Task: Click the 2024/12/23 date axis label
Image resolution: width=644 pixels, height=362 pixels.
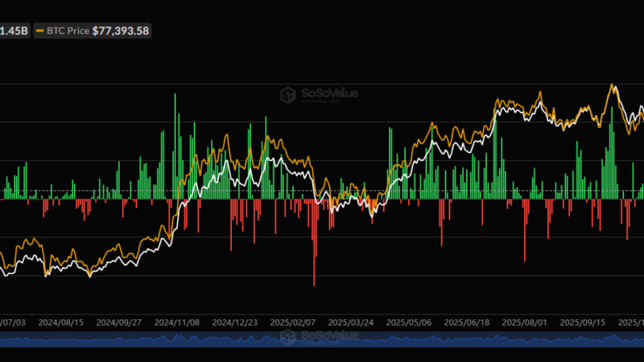Action: coord(234,323)
